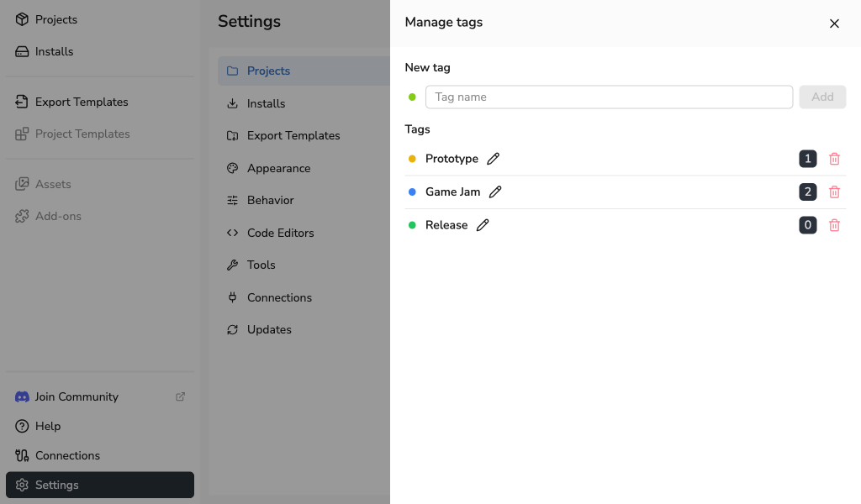This screenshot has width=861, height=504.
Task: Open Installs in the main sidebar
Action: [100, 51]
